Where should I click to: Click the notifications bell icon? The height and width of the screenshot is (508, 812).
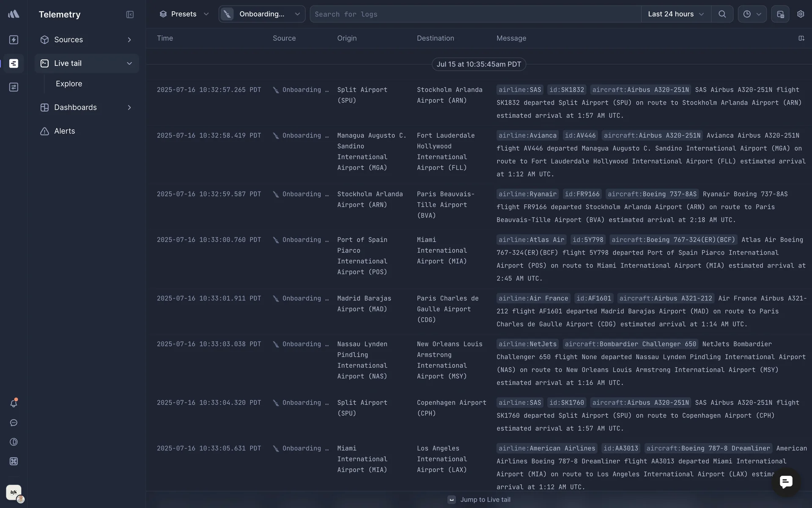pyautogui.click(x=14, y=403)
